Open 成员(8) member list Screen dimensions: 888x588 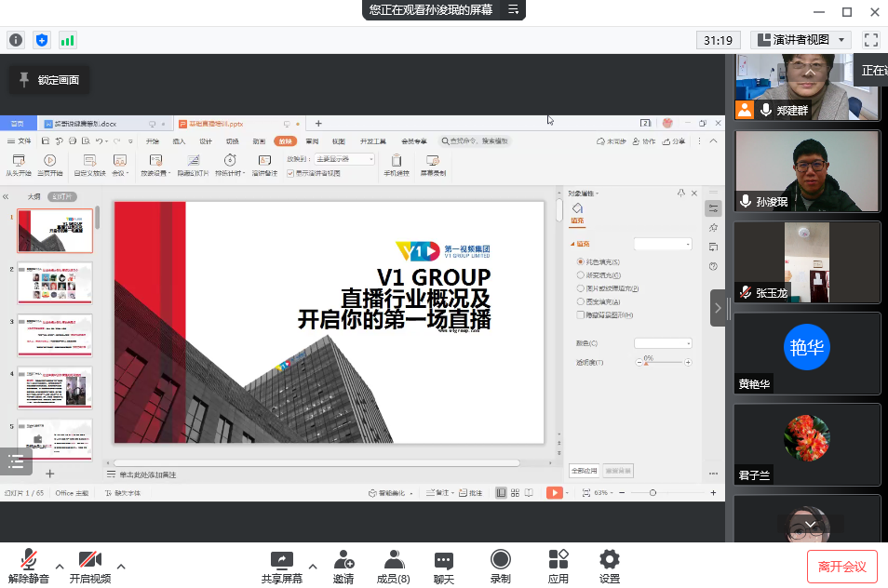(393, 567)
